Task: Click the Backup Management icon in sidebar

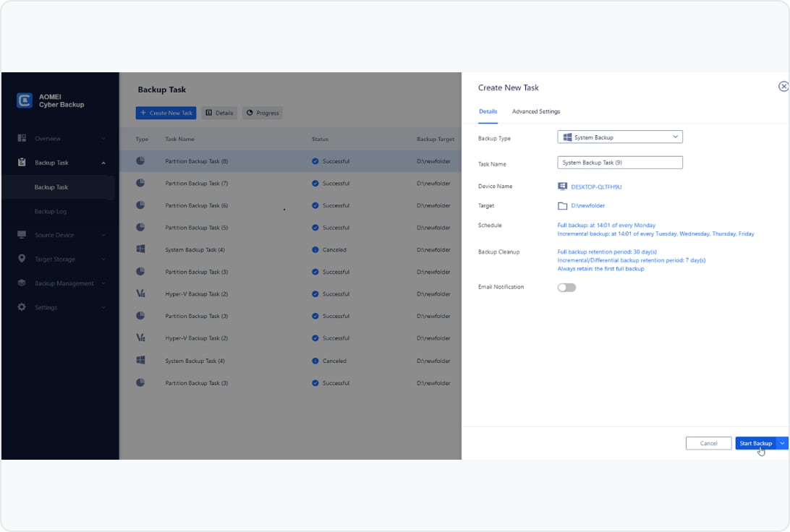Action: [x=22, y=283]
